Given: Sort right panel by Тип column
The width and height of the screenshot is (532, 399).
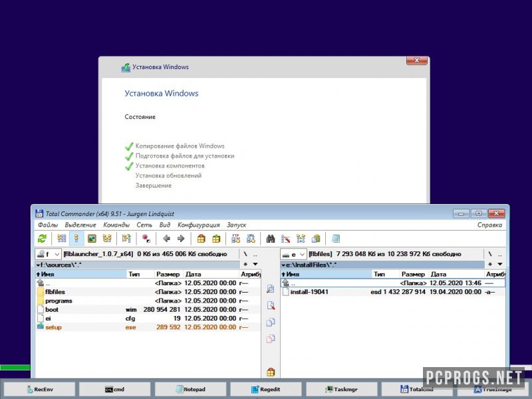Looking at the screenshot, I should point(386,274).
